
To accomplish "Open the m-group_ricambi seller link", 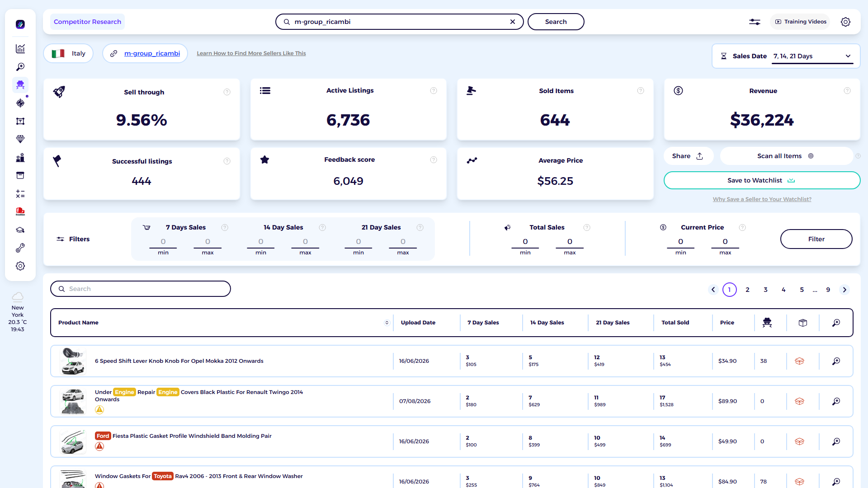I will pos(152,53).
